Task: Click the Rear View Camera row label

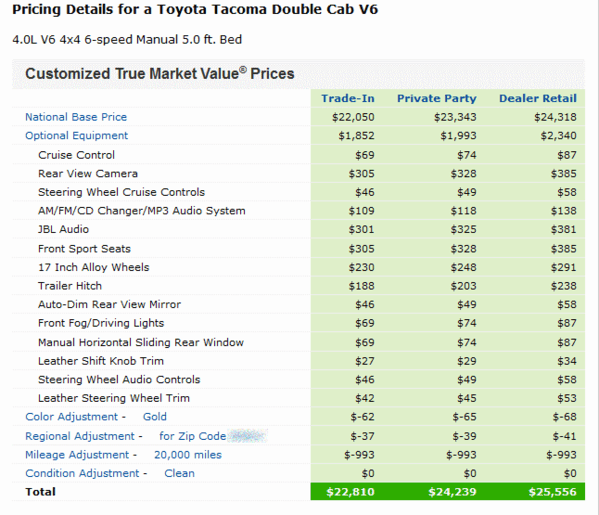Action: (x=88, y=173)
